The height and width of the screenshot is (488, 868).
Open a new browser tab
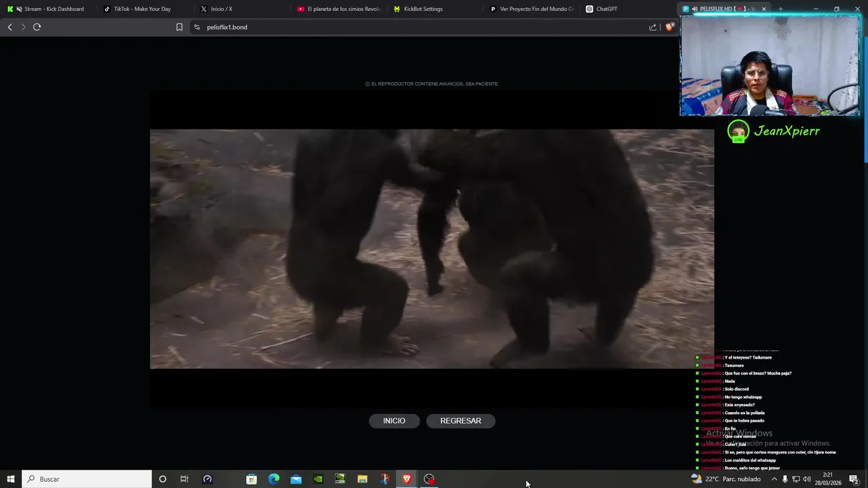pyautogui.click(x=781, y=9)
